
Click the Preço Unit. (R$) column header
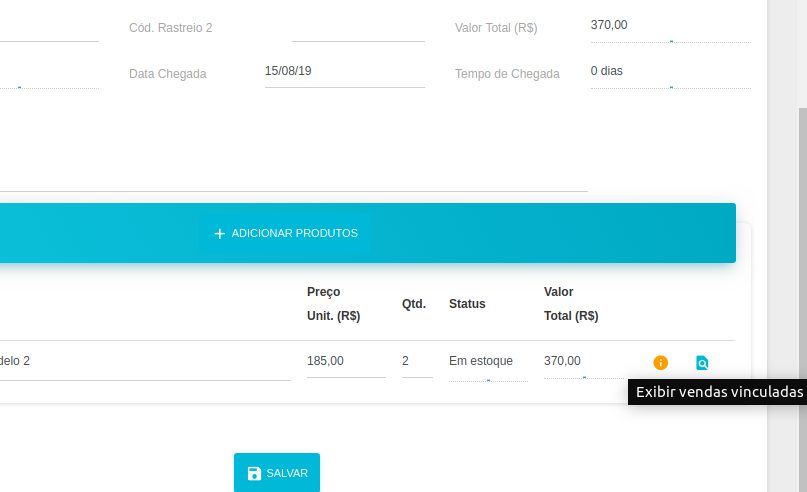(x=334, y=304)
